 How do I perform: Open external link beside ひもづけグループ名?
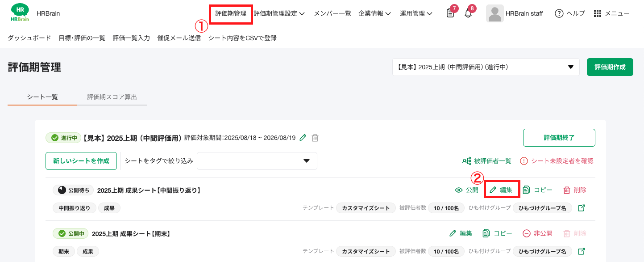click(x=582, y=207)
